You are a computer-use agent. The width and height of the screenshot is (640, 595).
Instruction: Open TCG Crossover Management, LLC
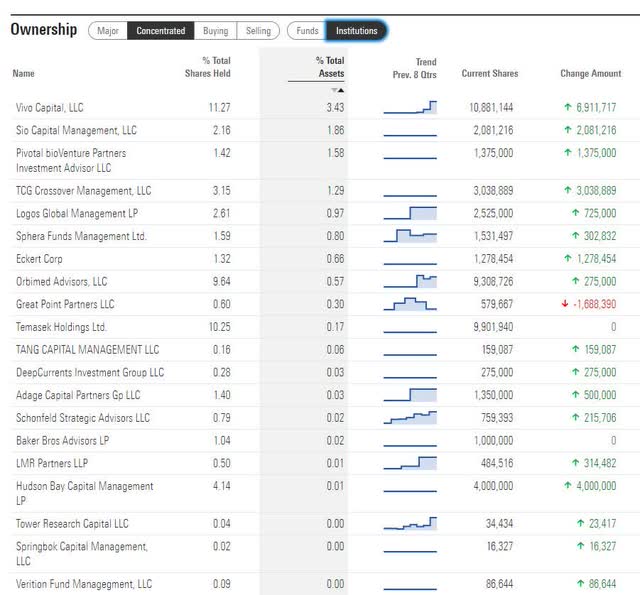84,191
